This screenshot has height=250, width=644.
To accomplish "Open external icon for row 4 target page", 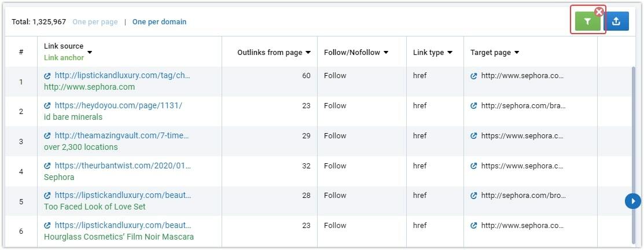I will tap(473, 166).
